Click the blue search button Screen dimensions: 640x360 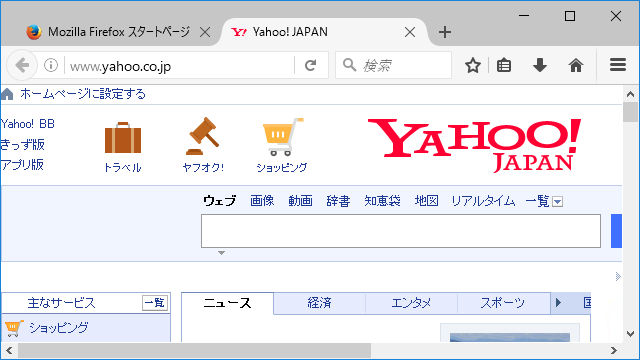[616, 231]
